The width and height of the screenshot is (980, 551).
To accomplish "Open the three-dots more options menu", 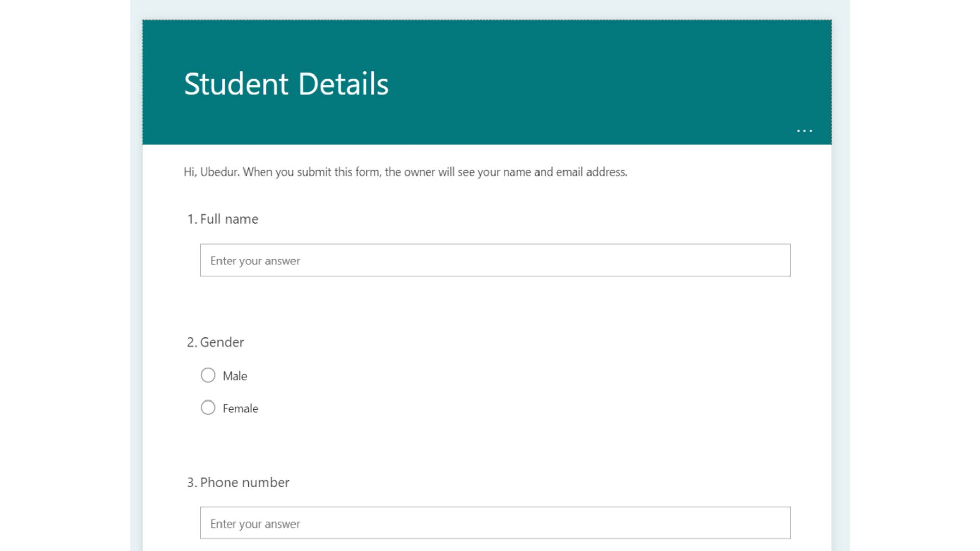I will click(804, 131).
